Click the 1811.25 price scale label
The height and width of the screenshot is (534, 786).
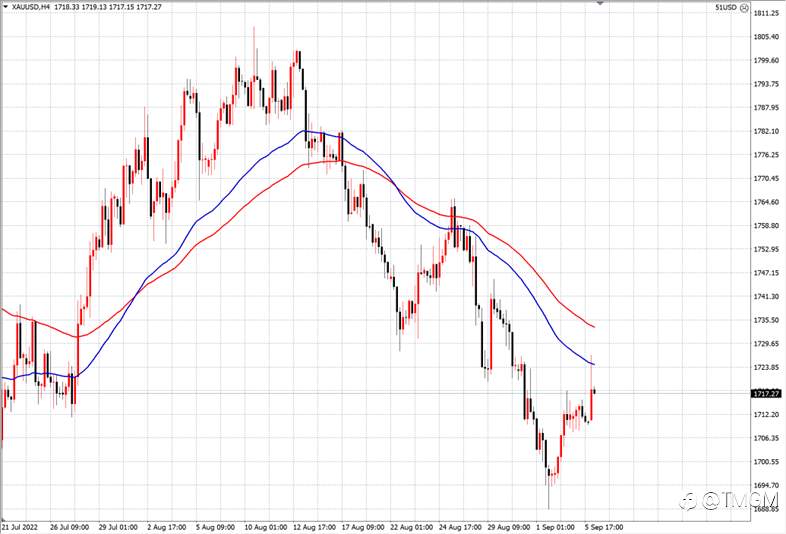[x=766, y=14]
